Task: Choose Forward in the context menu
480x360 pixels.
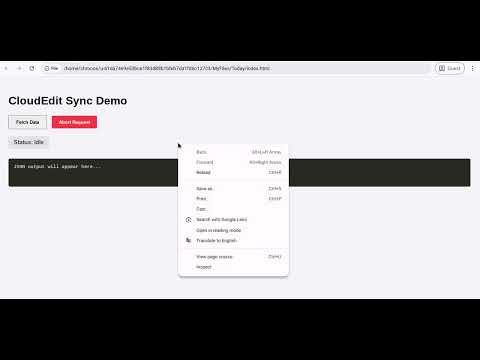Action: (x=233, y=162)
